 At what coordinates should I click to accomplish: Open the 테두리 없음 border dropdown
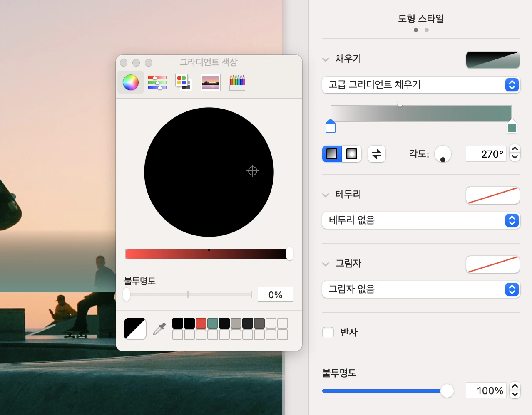[x=421, y=220]
